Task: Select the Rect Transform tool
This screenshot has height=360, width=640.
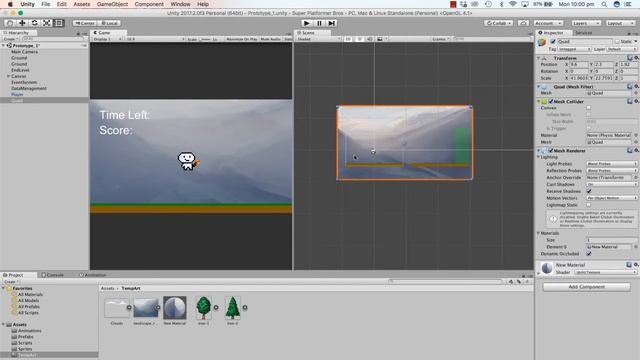Action: 59,23
